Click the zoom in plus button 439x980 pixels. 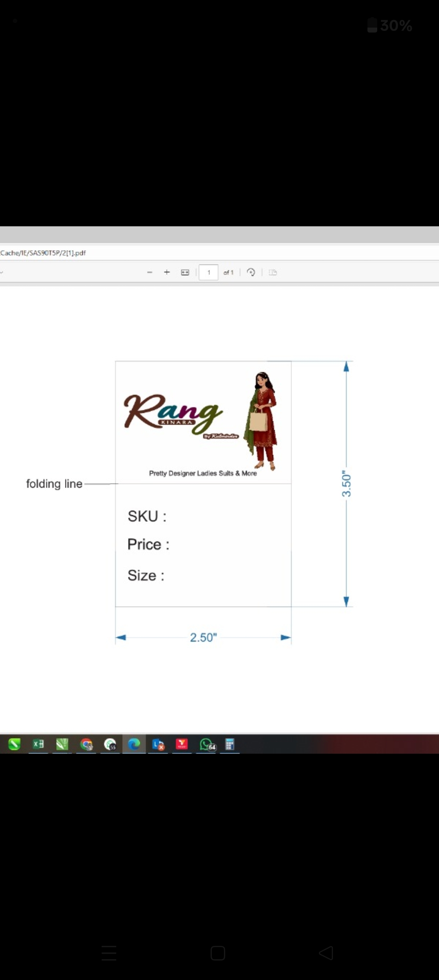tap(167, 272)
